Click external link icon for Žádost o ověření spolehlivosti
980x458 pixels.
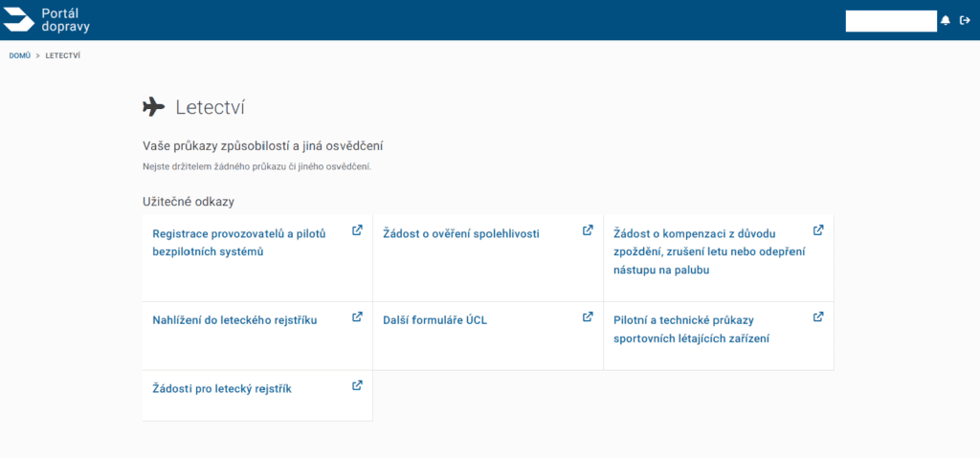588,229
